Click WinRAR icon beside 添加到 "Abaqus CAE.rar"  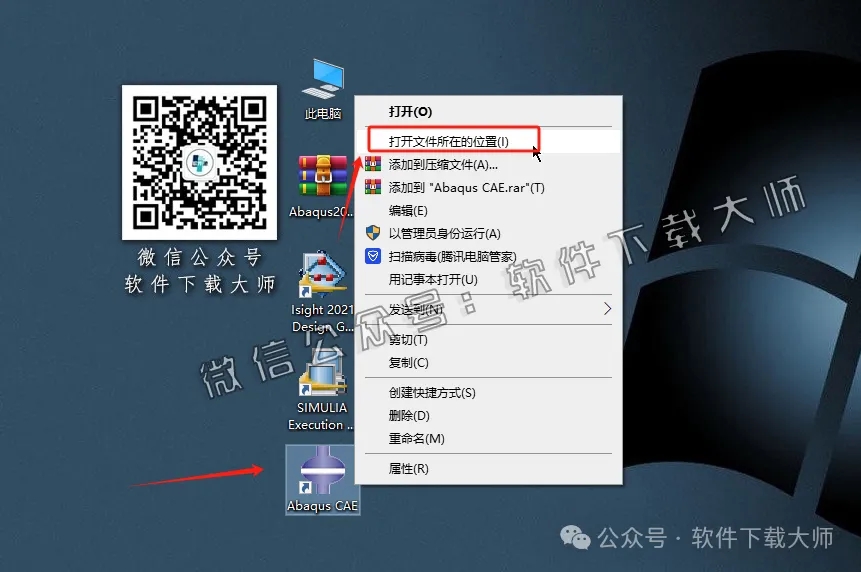tap(373, 187)
